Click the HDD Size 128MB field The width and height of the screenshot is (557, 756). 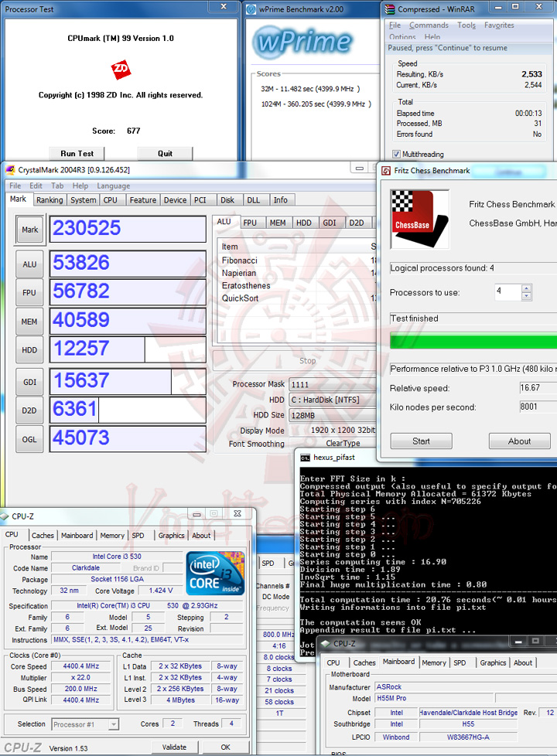(333, 415)
